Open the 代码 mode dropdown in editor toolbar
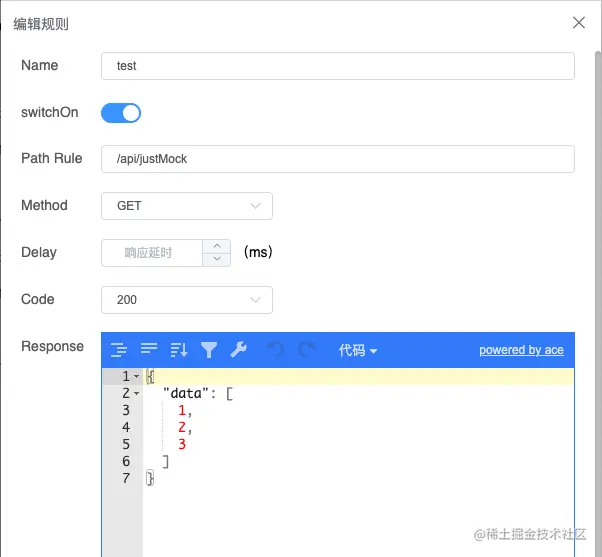The image size is (602, 557). tap(358, 350)
